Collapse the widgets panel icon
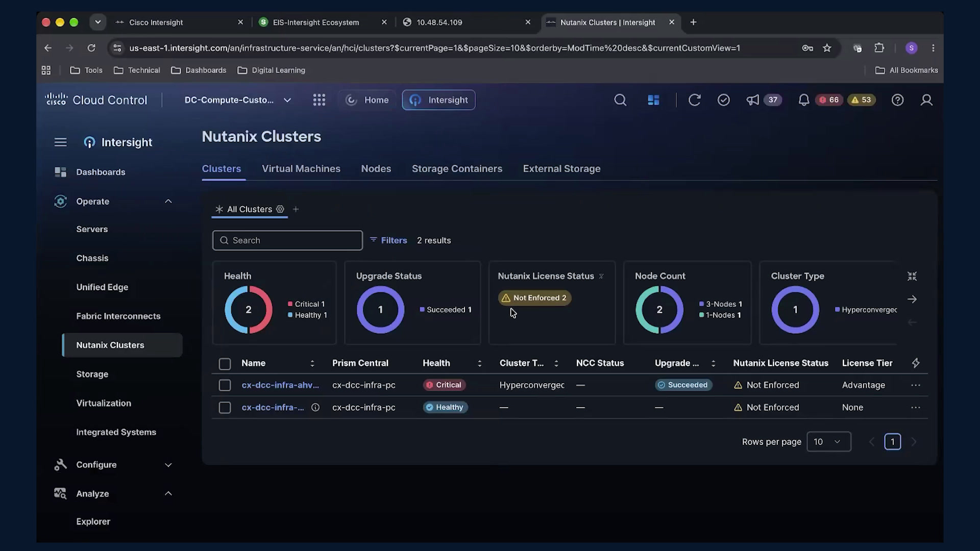The image size is (980, 551). point(912,276)
